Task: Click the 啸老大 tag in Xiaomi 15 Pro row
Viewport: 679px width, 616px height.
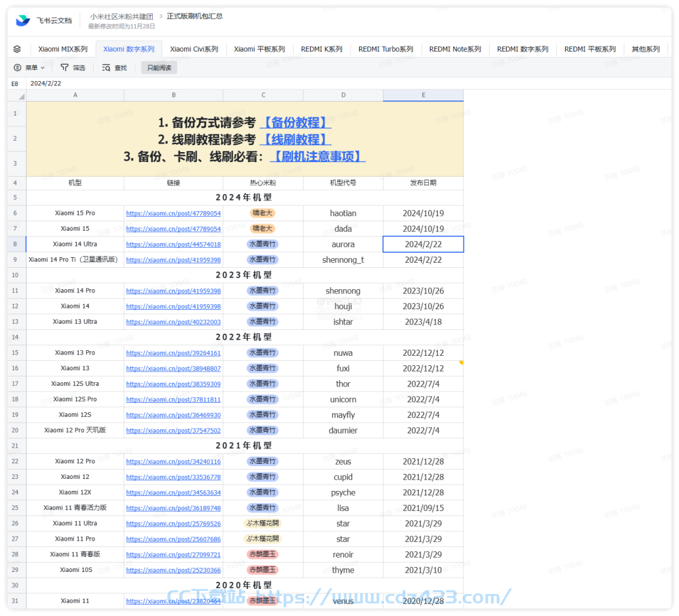Action: pyautogui.click(x=263, y=213)
